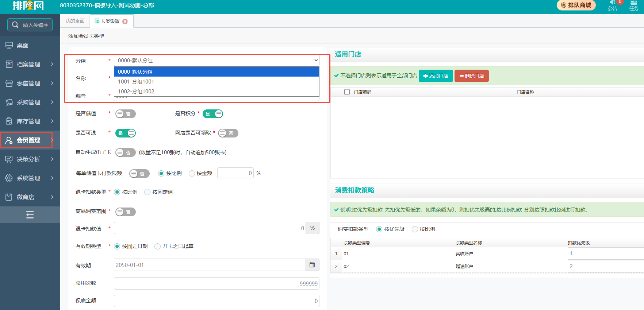644x310 pixels.
Task: Toggle the 是否储值 switch
Action: pos(126,114)
